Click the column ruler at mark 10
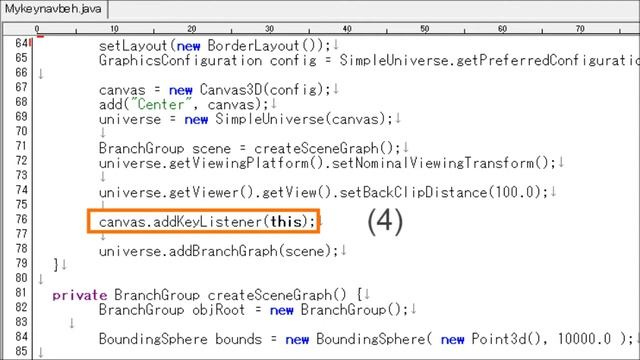The image size is (640, 360). pyautogui.click(x=114, y=29)
